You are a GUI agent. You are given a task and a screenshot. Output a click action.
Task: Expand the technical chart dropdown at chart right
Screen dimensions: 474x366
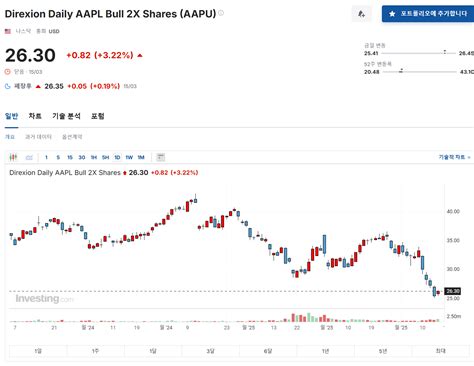tap(454, 157)
